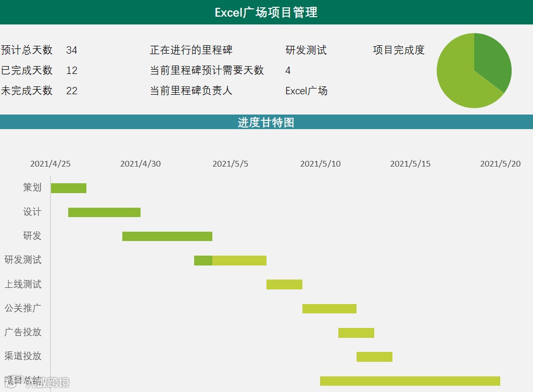Click '当前里程碑负责人' label
The height and width of the screenshot is (392, 533).
191,91
